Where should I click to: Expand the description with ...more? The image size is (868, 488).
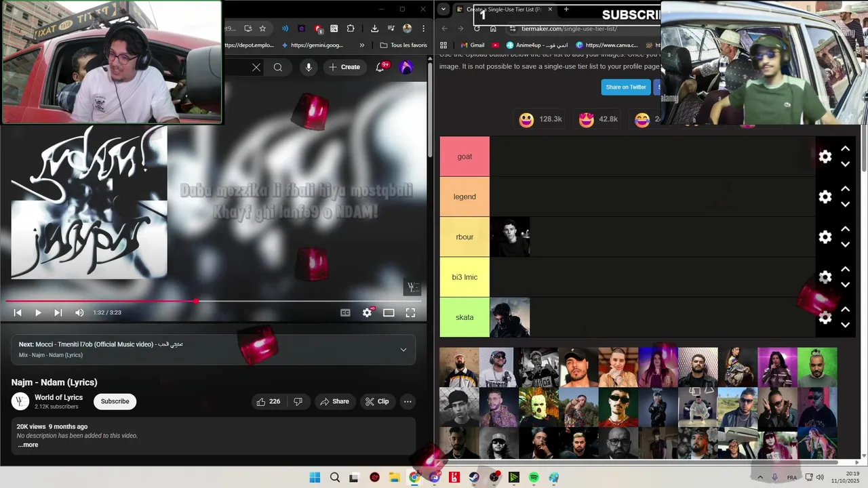pos(28,445)
